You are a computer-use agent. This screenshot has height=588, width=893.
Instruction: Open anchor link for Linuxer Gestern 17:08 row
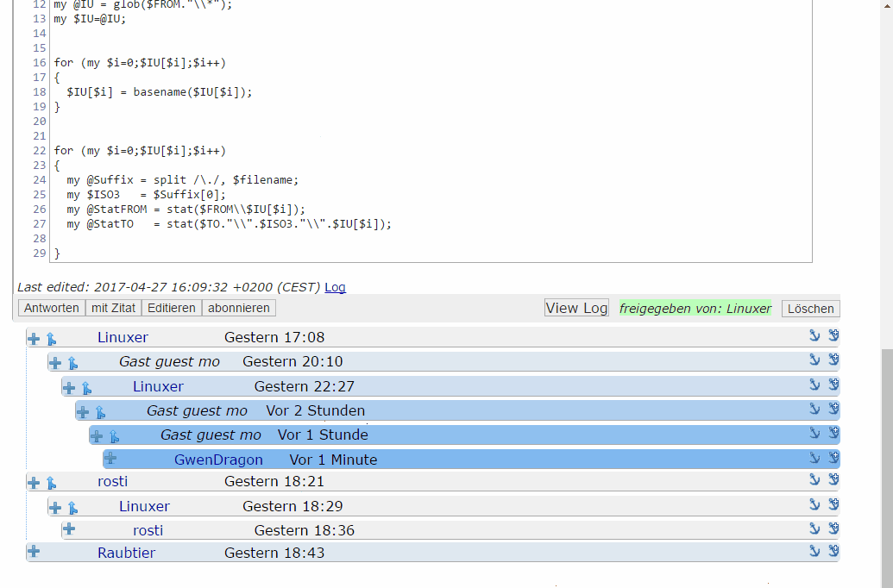point(814,335)
